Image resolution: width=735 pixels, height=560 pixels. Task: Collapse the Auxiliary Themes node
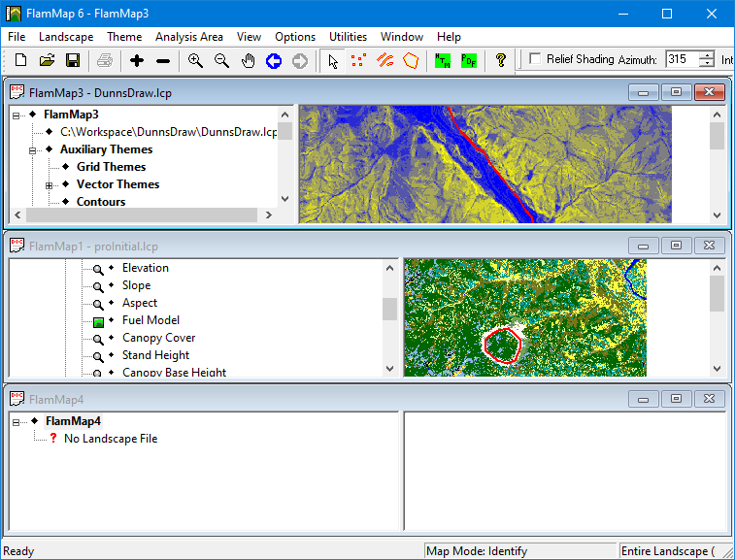pos(32,150)
